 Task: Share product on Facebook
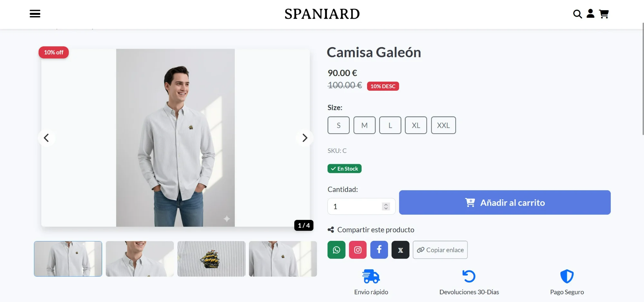[x=379, y=250]
